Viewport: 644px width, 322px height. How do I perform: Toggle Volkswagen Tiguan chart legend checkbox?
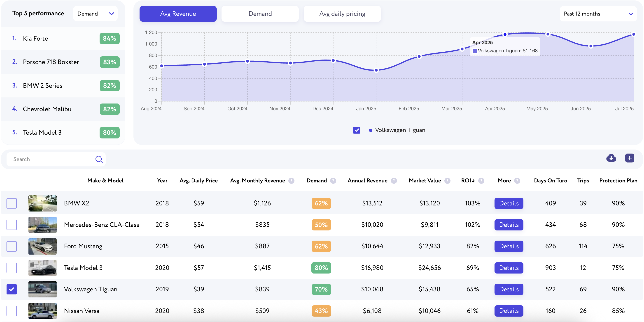[x=357, y=130]
